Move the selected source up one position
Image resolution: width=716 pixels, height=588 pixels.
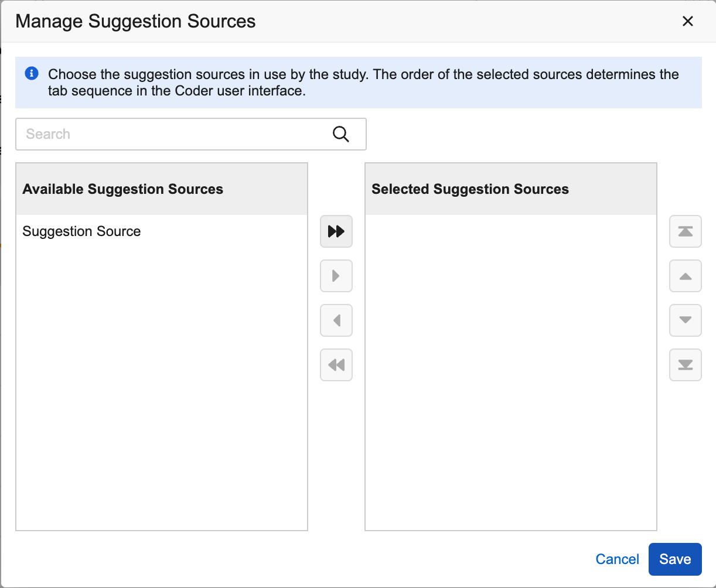click(685, 276)
